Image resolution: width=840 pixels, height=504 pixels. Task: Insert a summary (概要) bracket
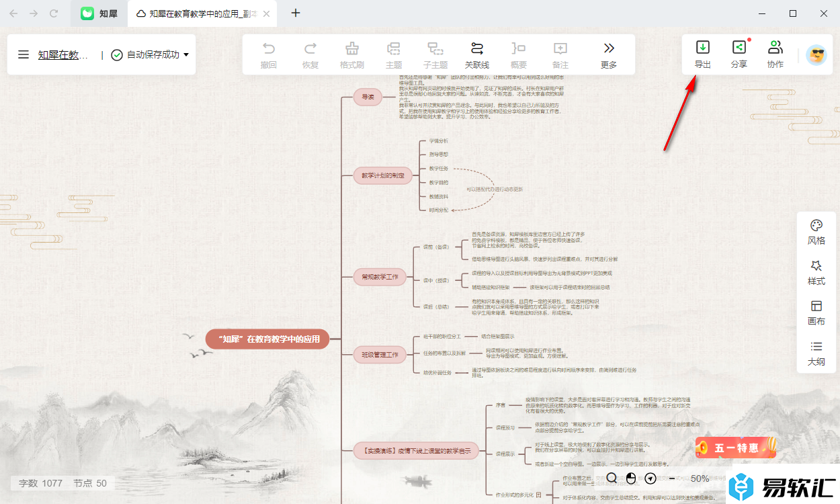coord(518,55)
